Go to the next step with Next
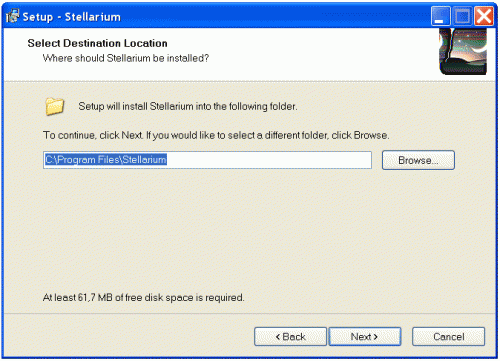The width and height of the screenshot is (500, 361). (x=365, y=337)
